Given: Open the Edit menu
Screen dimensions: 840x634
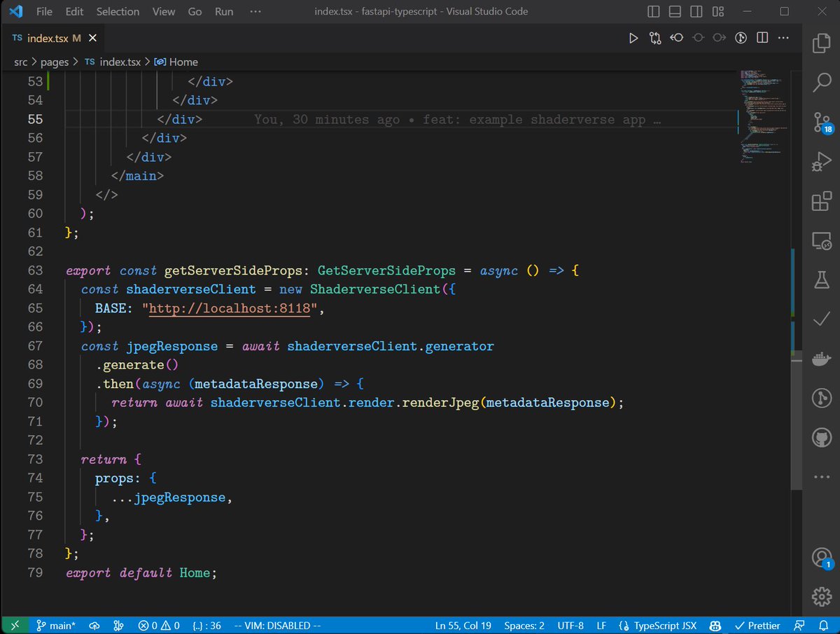Looking at the screenshot, I should (74, 12).
